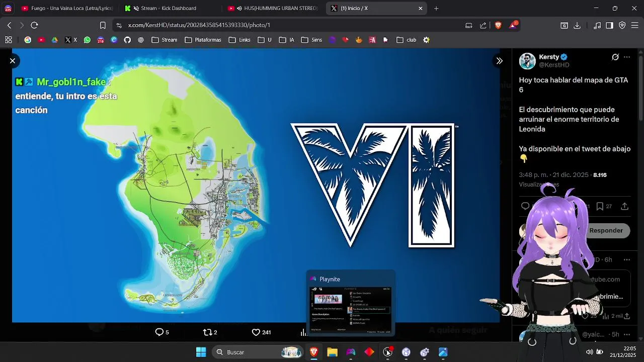Image resolution: width=644 pixels, height=362 pixels.
Task: Like the photo with the heart showing 241
Action: (261, 332)
